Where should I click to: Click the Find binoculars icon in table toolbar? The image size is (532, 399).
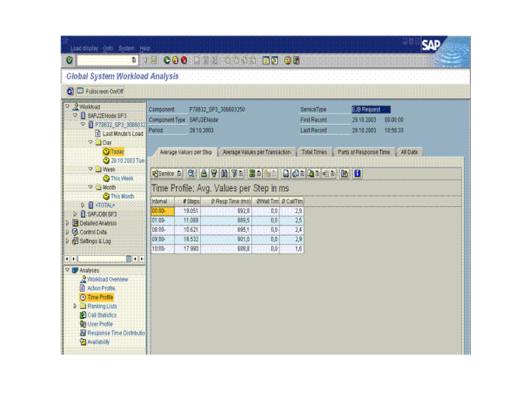click(224, 173)
